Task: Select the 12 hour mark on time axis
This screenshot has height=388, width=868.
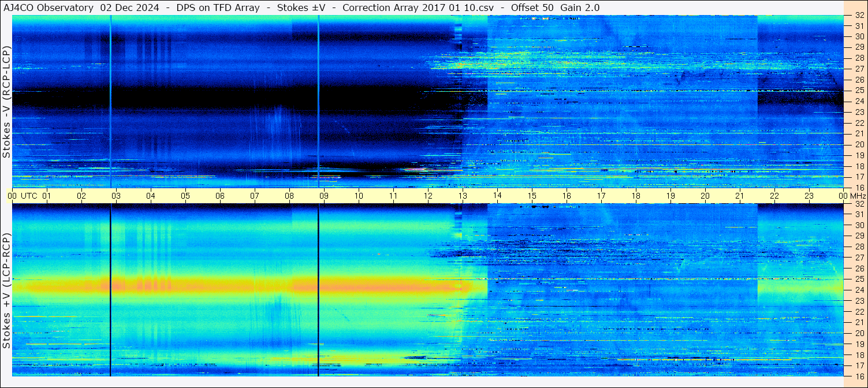Action: (428, 196)
